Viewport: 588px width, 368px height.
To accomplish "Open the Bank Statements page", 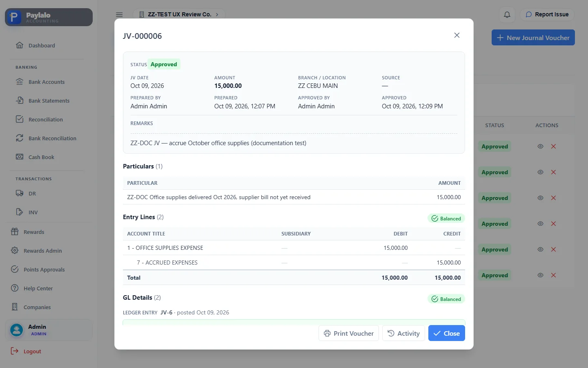I will click(x=49, y=101).
